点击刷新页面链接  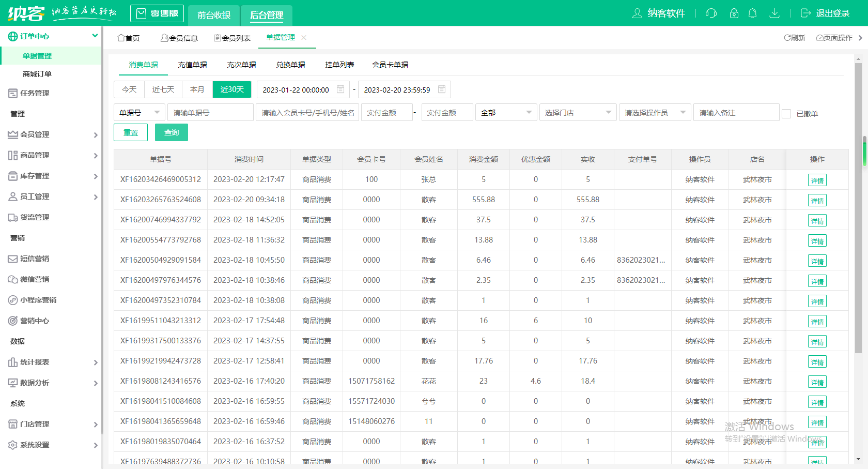point(794,37)
